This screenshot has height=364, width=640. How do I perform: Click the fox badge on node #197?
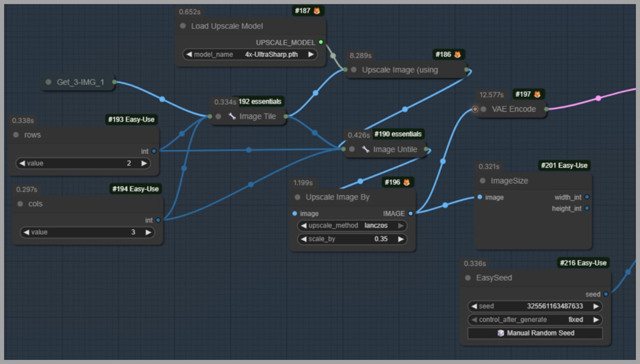(x=537, y=94)
